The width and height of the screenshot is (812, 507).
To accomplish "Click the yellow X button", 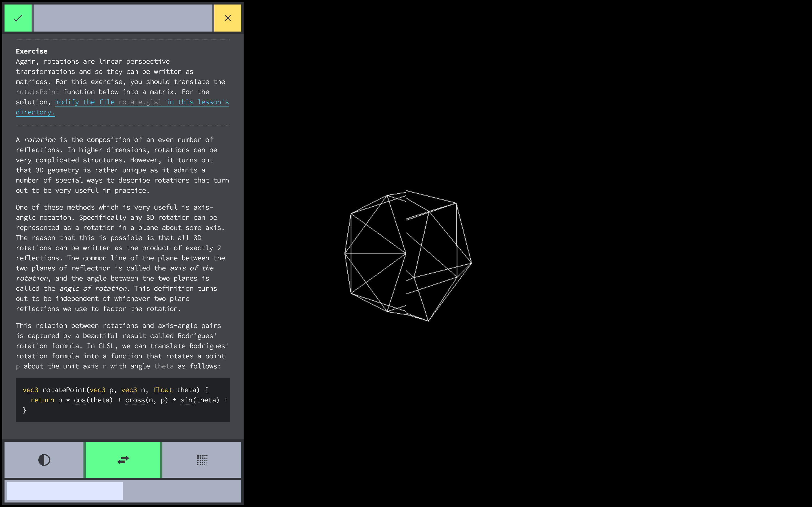I will pos(228,18).
